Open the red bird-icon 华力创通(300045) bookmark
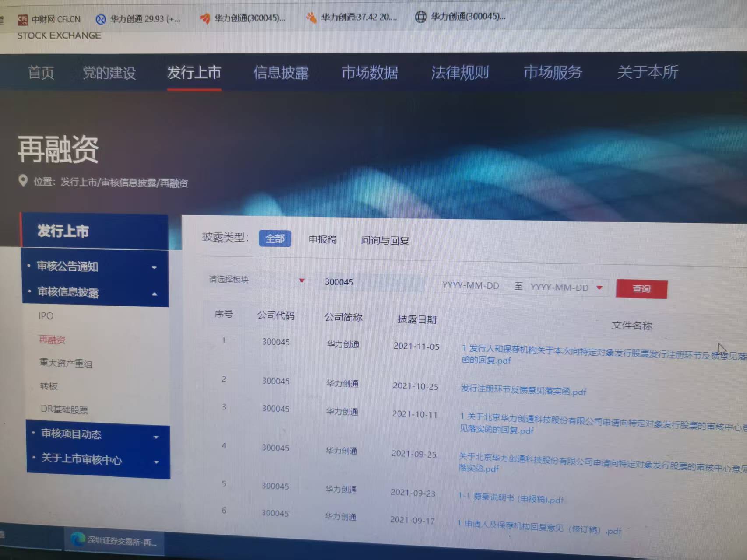747x560 pixels. 243,18
